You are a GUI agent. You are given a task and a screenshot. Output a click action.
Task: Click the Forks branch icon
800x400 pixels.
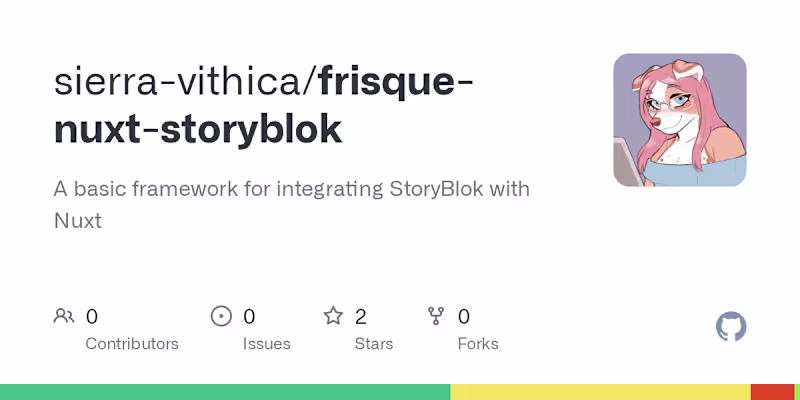point(436,317)
